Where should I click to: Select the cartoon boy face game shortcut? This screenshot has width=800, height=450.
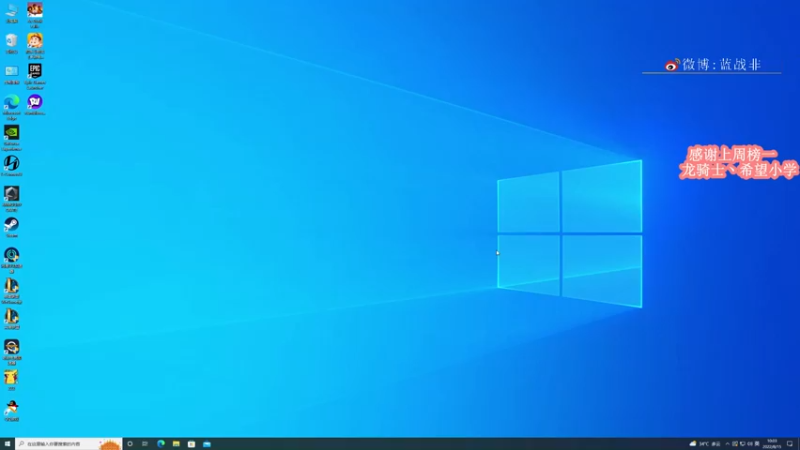[x=35, y=46]
